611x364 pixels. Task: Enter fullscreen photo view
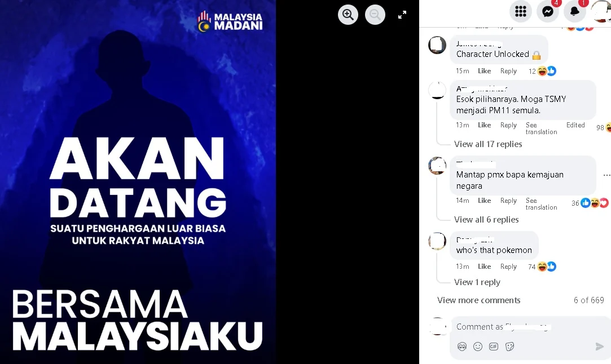pos(402,15)
